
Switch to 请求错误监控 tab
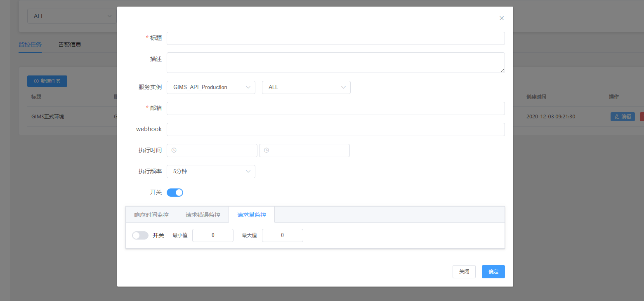pos(203,215)
